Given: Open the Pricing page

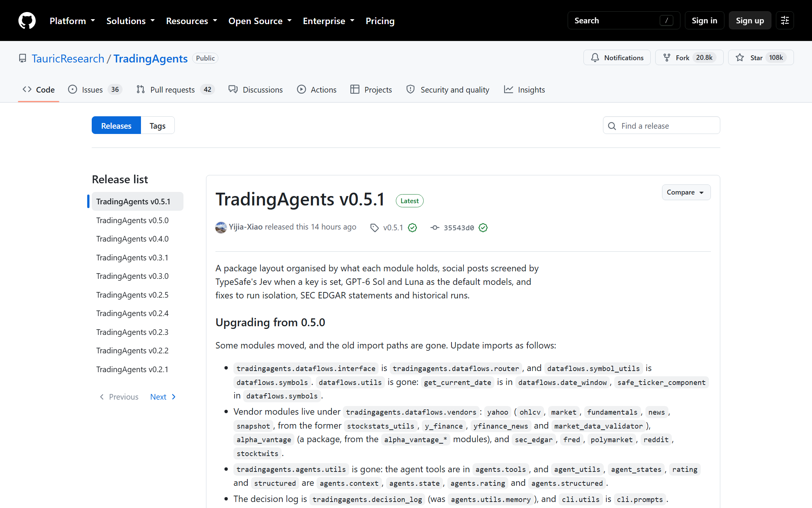Looking at the screenshot, I should click(x=380, y=21).
